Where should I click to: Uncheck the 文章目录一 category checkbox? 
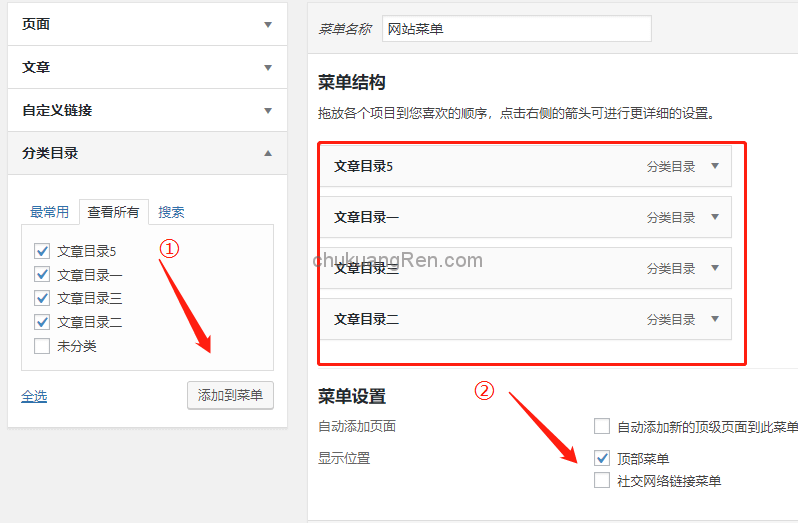42,274
